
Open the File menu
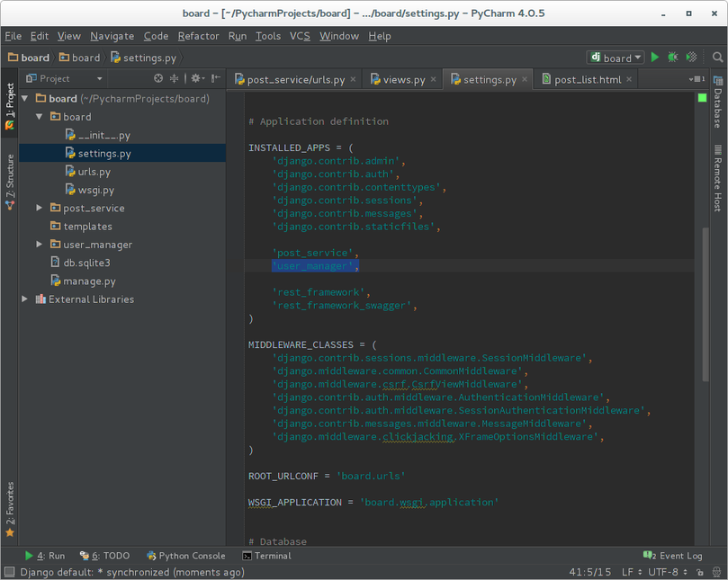(13, 36)
